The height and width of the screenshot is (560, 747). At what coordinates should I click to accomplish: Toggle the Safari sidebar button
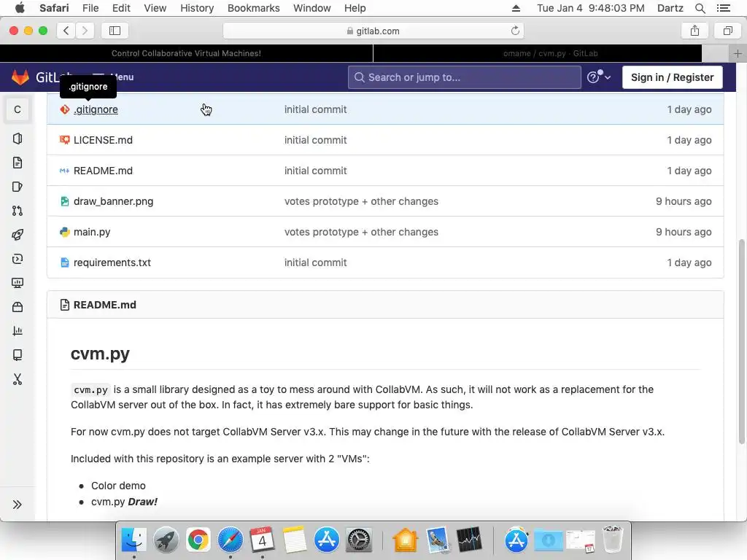[115, 31]
